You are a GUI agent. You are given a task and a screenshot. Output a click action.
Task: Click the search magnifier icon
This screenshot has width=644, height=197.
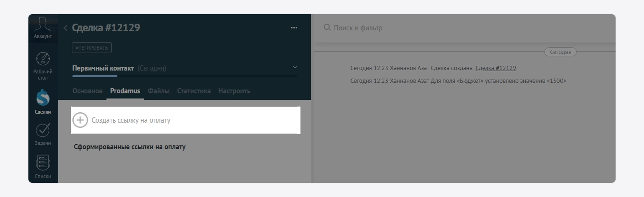327,27
